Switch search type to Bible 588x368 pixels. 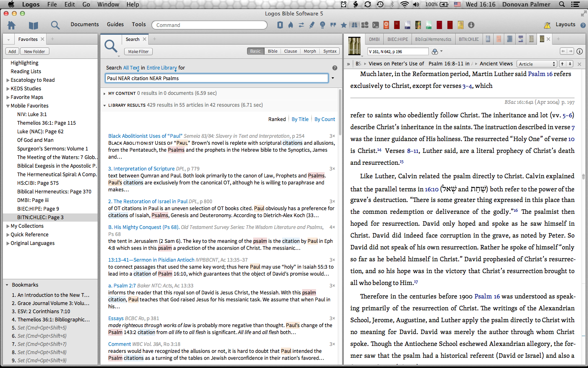[x=273, y=51]
